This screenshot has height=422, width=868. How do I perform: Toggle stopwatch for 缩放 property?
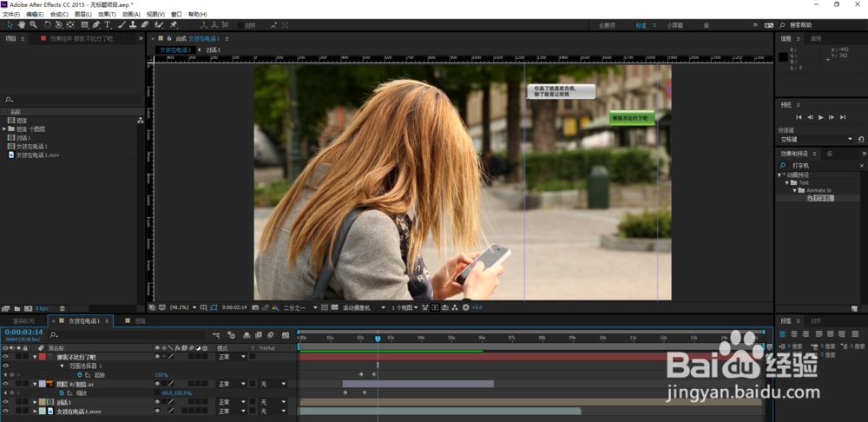pyautogui.click(x=62, y=392)
